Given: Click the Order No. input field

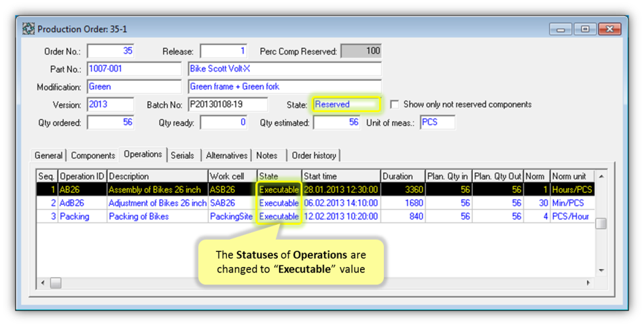Looking at the screenshot, I should pos(110,51).
